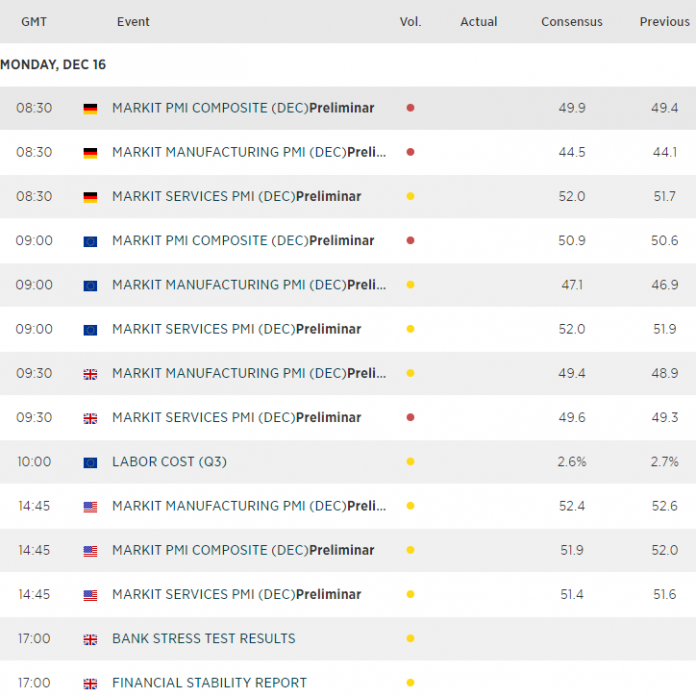The height and width of the screenshot is (697, 696).
Task: Click the Event column header
Action: (x=133, y=22)
